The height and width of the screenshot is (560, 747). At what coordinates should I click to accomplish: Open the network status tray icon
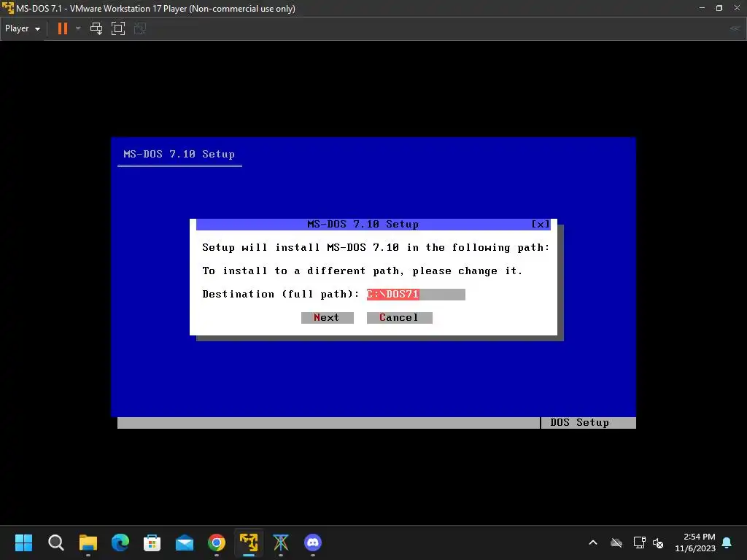click(639, 542)
